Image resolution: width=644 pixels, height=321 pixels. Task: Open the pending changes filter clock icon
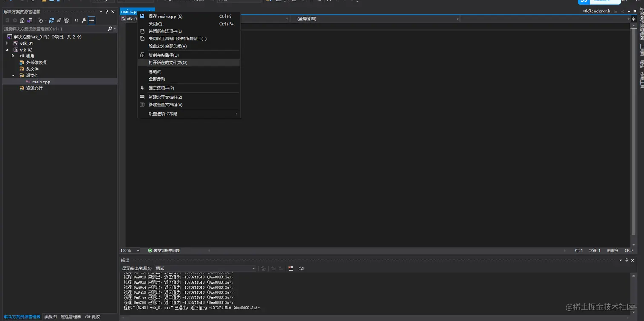[41, 20]
